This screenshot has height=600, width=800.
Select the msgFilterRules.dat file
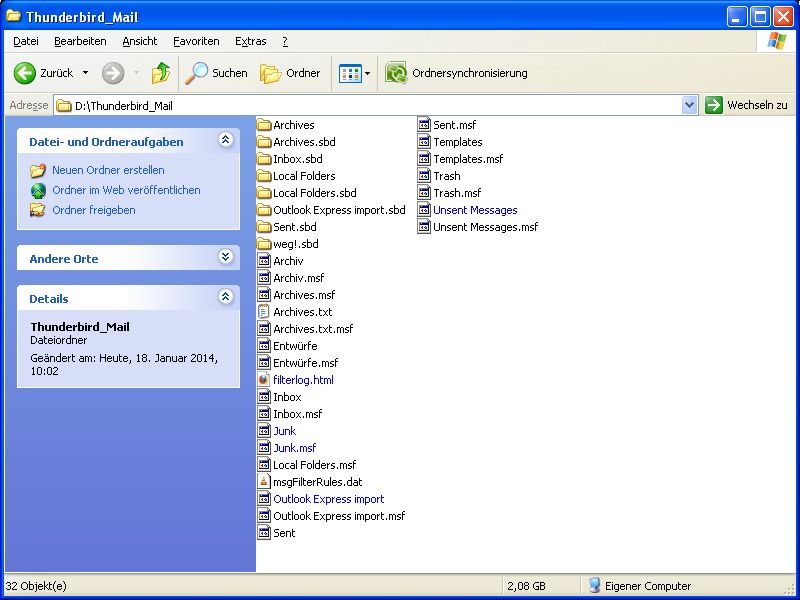[x=317, y=482]
